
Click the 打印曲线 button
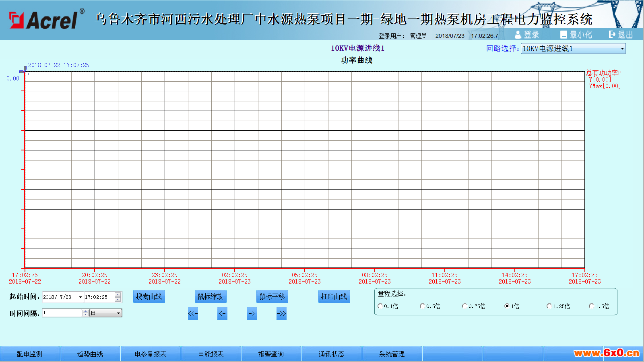[x=334, y=297]
